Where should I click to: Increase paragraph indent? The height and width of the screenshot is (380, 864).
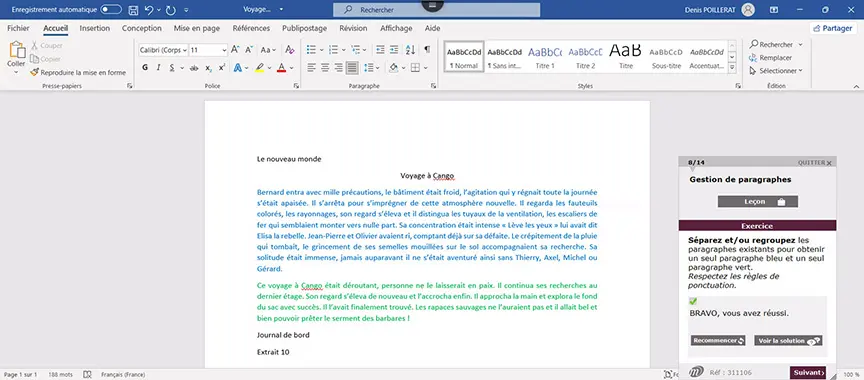click(x=394, y=50)
